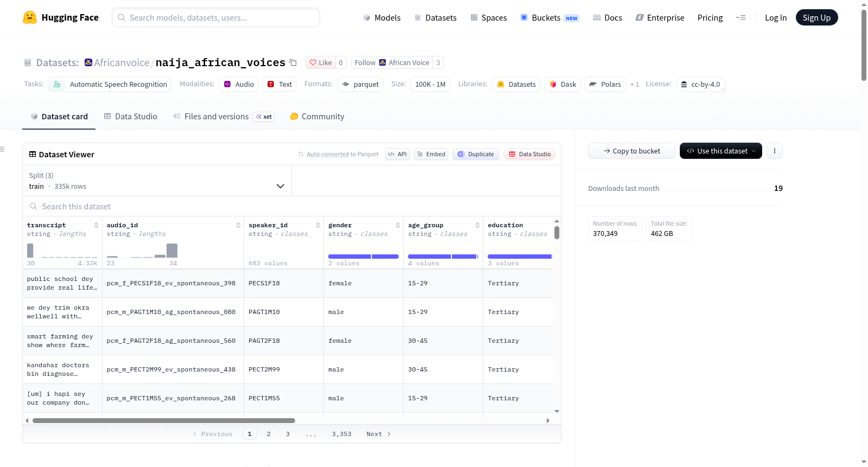Focus the Search models, datasets, users field
Image resolution: width=868 pixels, height=467 pixels.
point(216,17)
